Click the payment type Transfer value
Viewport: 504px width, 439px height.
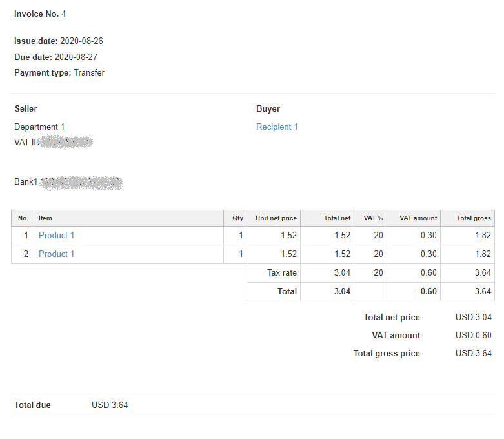tap(89, 73)
